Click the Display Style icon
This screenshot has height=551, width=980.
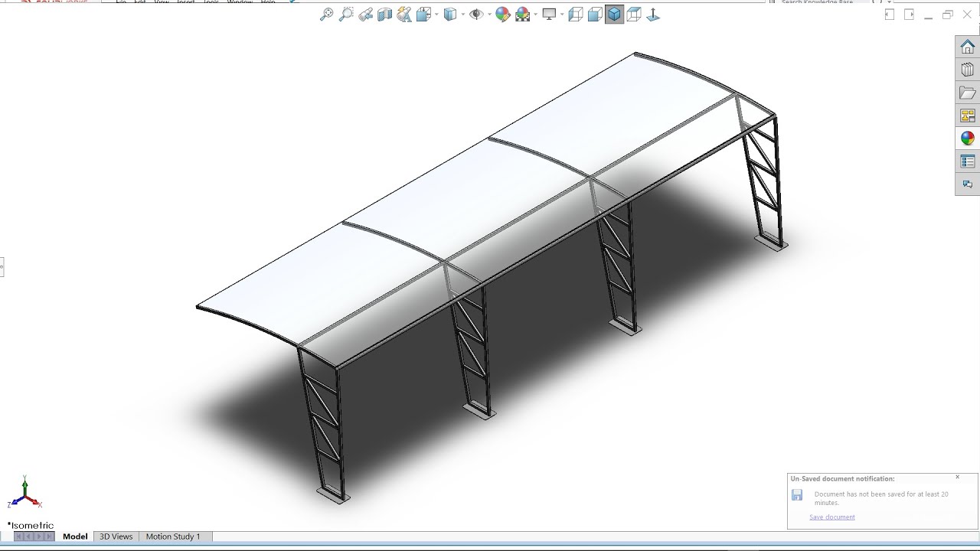(450, 14)
